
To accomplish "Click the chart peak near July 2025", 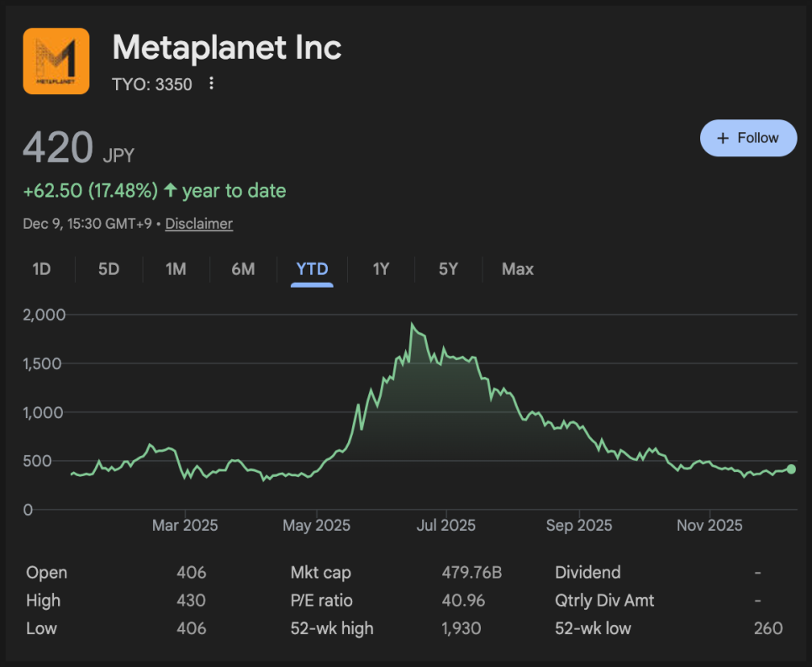I will click(412, 325).
